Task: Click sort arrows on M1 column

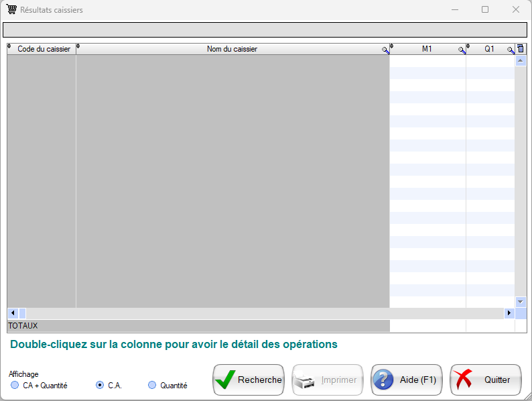Action: coord(391,46)
